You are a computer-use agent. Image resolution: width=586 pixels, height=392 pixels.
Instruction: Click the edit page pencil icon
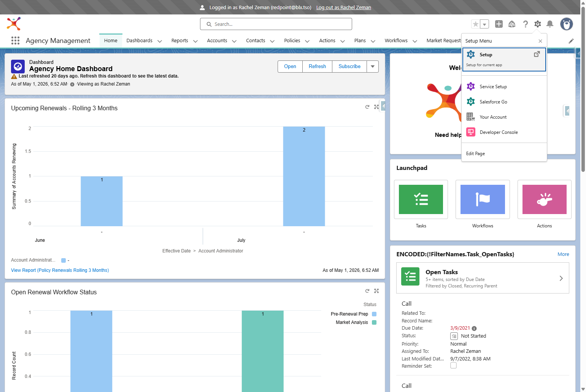coord(571,41)
